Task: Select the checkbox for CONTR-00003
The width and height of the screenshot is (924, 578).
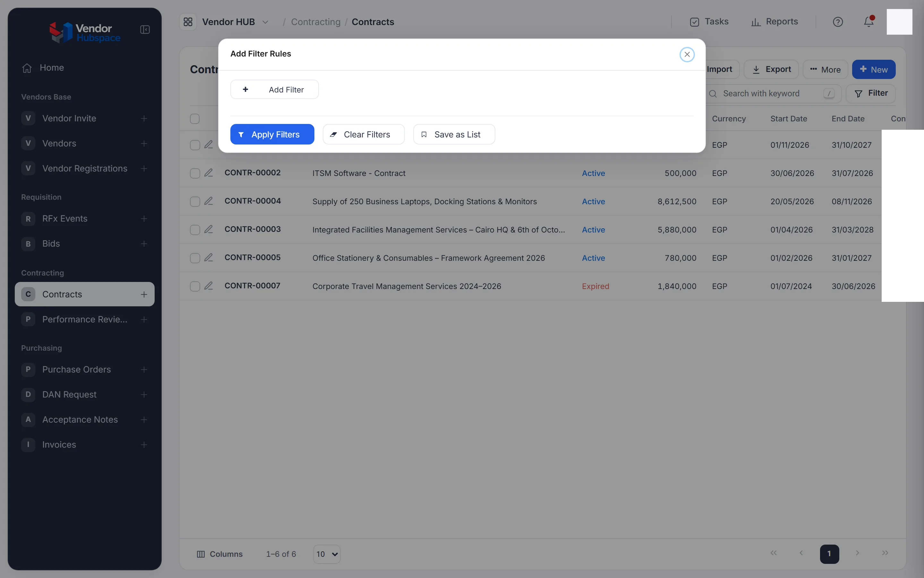Action: tap(195, 230)
